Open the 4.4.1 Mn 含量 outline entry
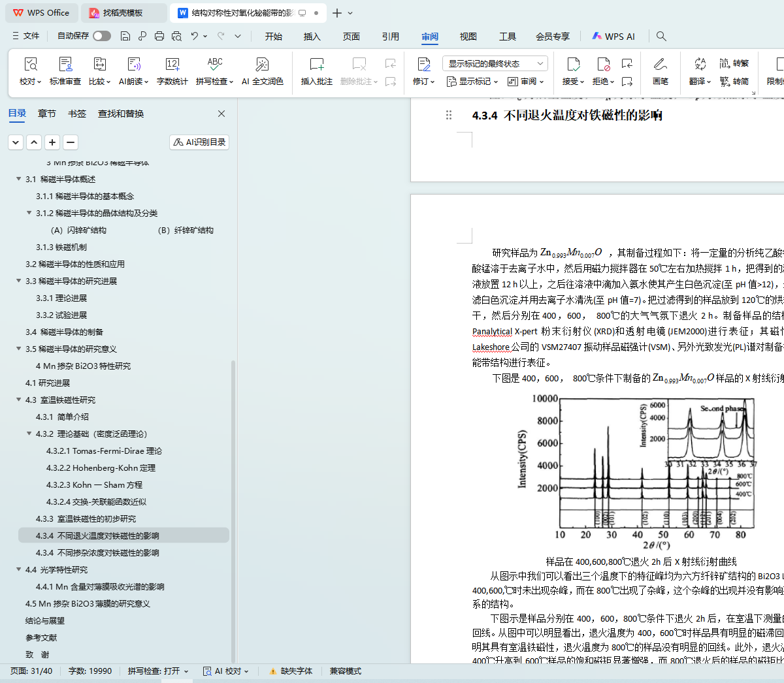Viewport: 784px width, 683px height. [x=100, y=586]
